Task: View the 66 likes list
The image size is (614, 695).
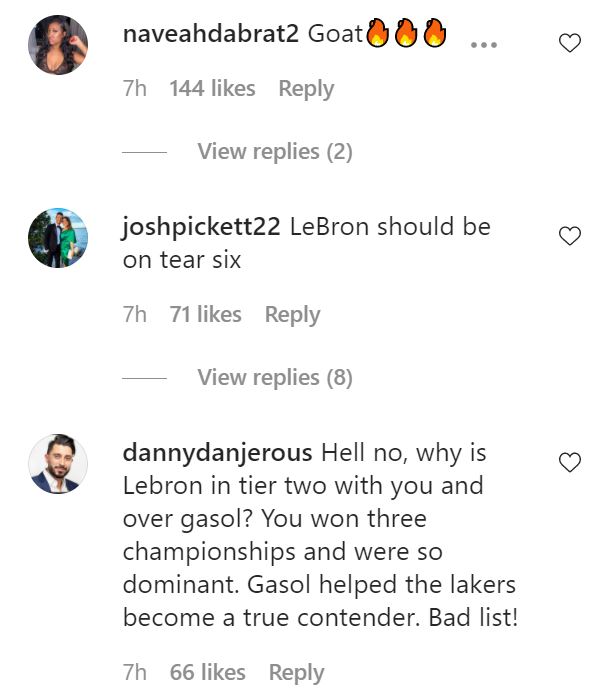Action: coord(207,673)
